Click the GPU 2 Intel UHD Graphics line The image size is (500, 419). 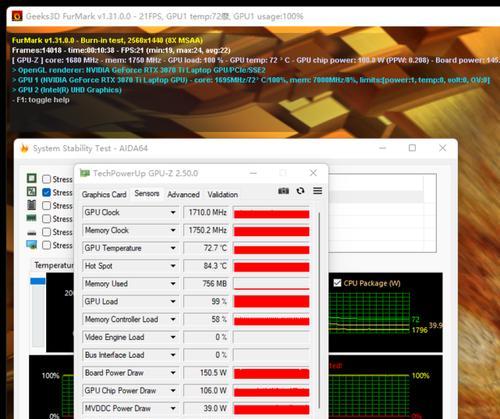coord(67,90)
